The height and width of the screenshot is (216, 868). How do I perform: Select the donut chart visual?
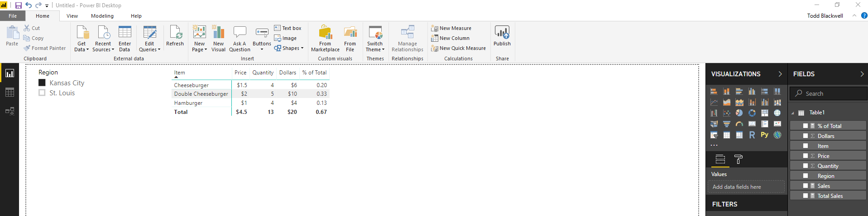pyautogui.click(x=752, y=113)
